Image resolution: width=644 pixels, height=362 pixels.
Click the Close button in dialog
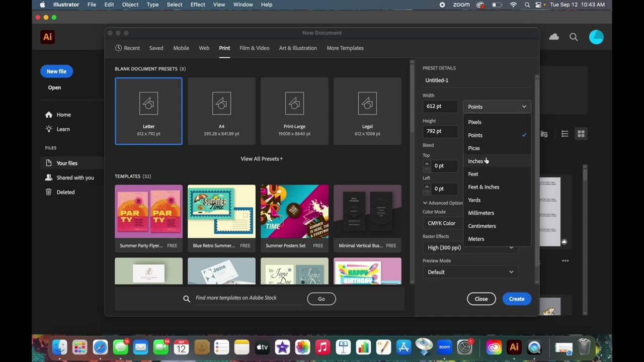[481, 299]
